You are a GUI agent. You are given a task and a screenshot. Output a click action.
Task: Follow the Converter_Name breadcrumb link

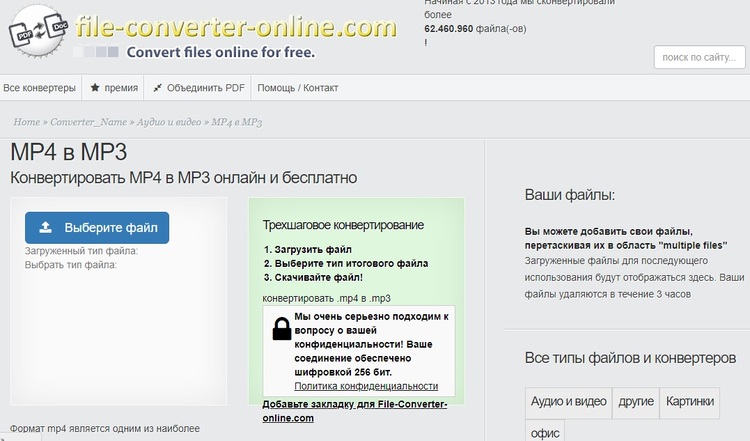click(88, 122)
